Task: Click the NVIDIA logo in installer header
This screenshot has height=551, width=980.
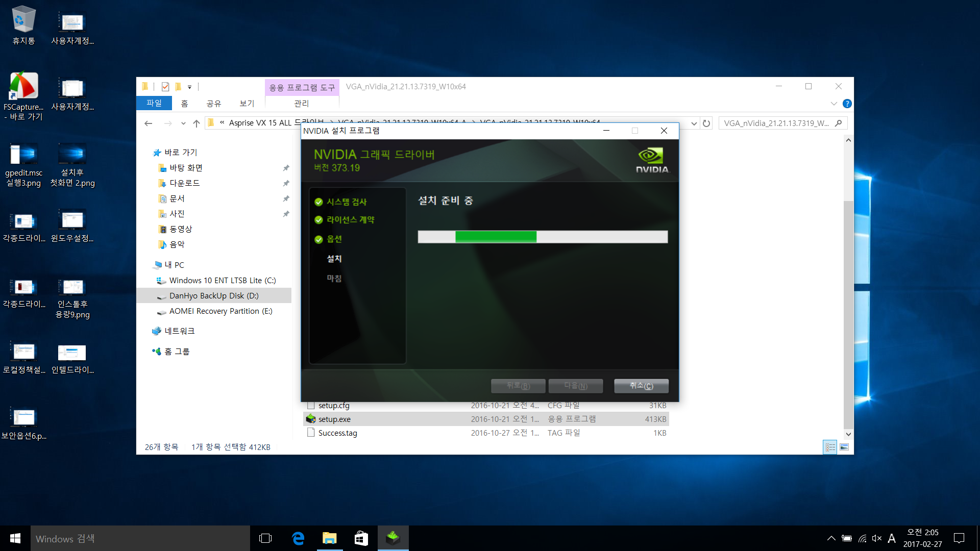Action: point(652,160)
